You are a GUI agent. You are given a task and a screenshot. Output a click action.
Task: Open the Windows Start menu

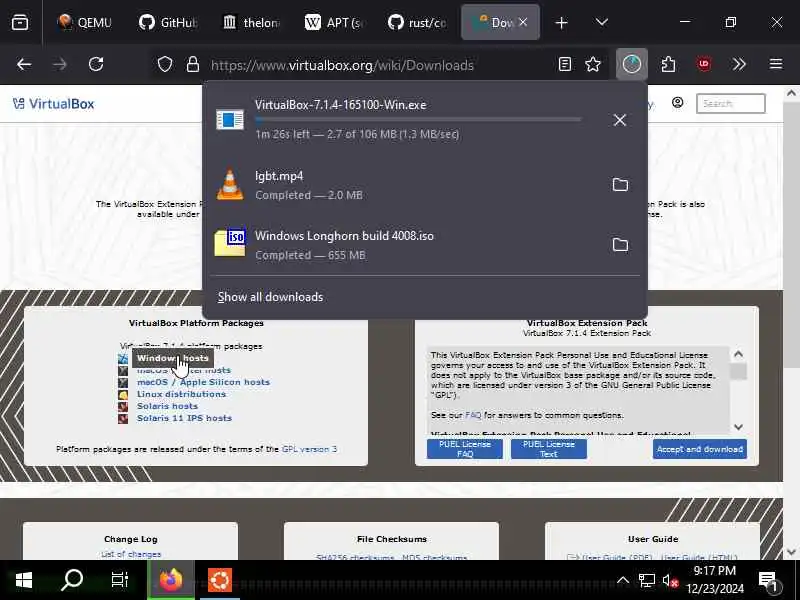coord(23,580)
